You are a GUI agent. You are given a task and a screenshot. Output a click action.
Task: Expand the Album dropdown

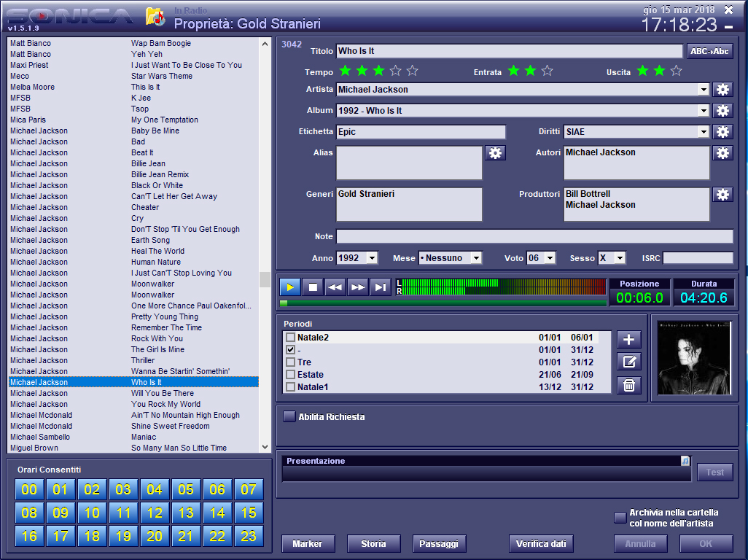coord(704,111)
